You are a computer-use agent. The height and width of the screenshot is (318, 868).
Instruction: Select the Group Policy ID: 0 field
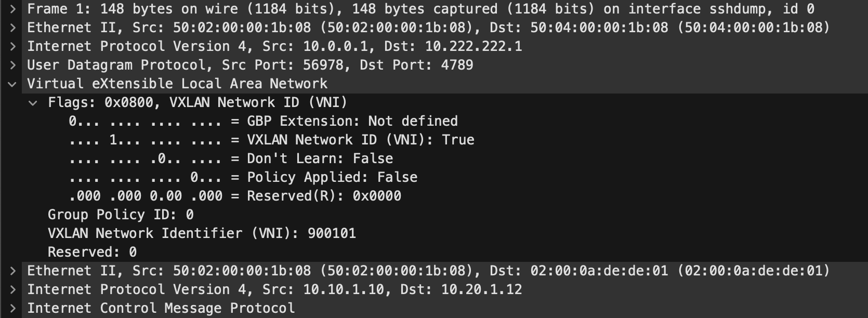pos(121,215)
